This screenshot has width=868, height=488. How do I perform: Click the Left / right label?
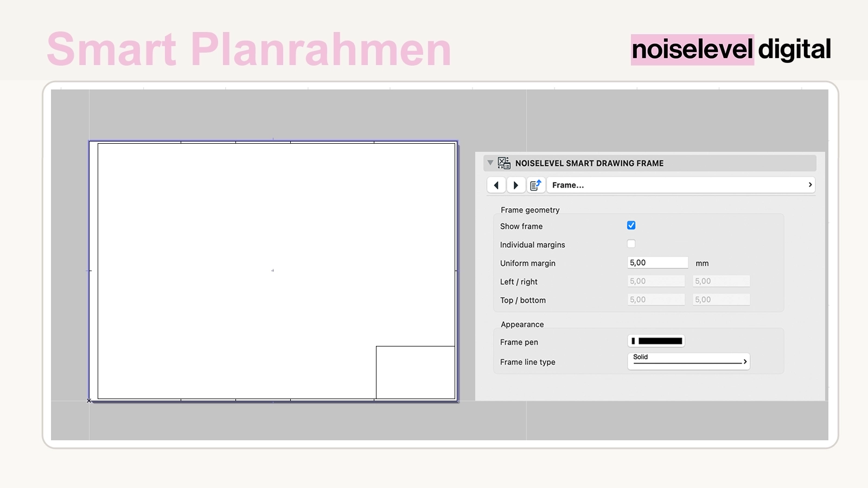pos(519,281)
